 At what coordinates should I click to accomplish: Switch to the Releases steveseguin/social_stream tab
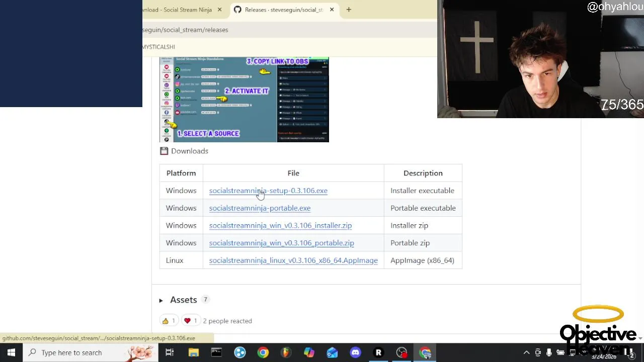(x=284, y=10)
